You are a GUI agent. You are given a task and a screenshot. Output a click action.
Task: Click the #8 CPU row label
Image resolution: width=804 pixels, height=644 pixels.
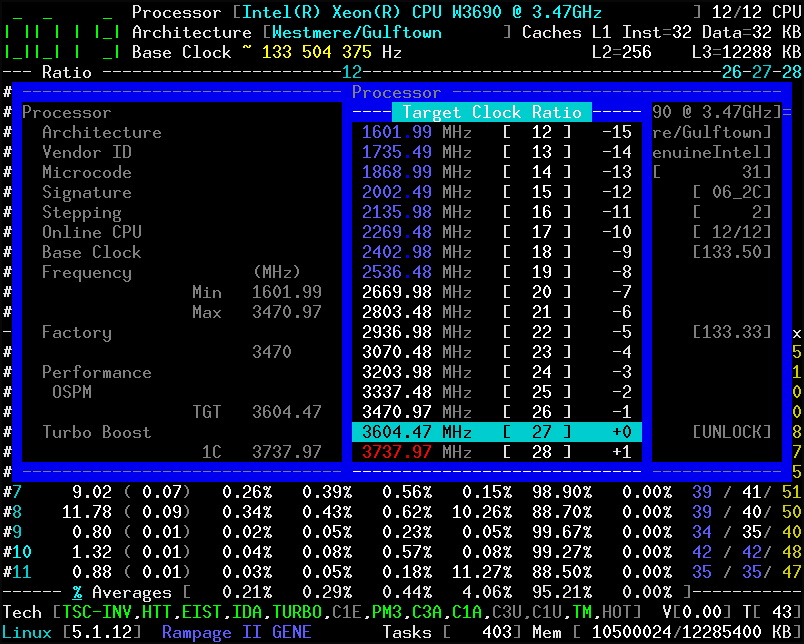12,512
